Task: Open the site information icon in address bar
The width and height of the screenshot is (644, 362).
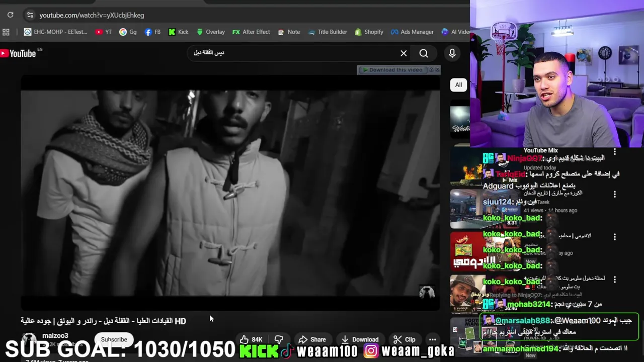Action: point(30,15)
